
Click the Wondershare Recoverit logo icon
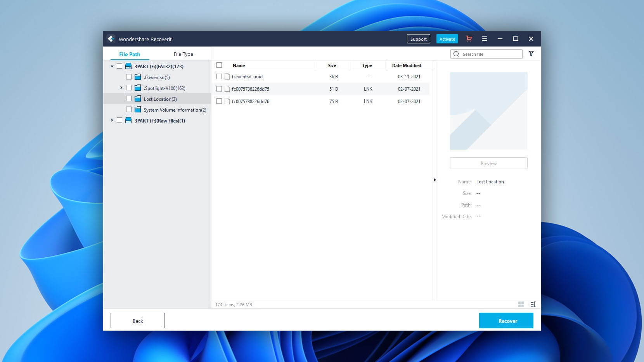(111, 39)
